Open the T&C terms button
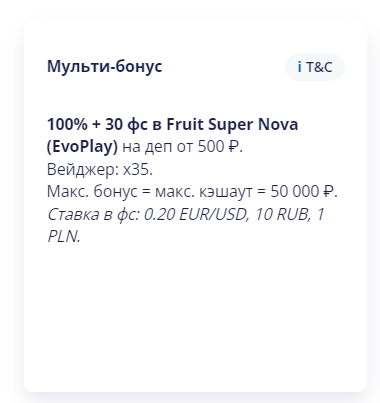 pyautogui.click(x=315, y=67)
